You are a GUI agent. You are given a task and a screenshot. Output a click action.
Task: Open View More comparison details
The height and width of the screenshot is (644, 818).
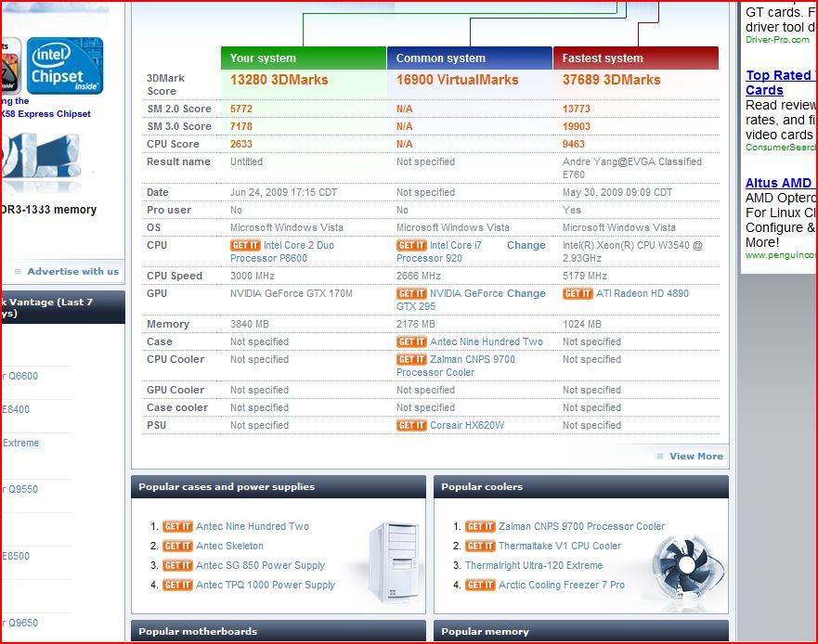[696, 456]
